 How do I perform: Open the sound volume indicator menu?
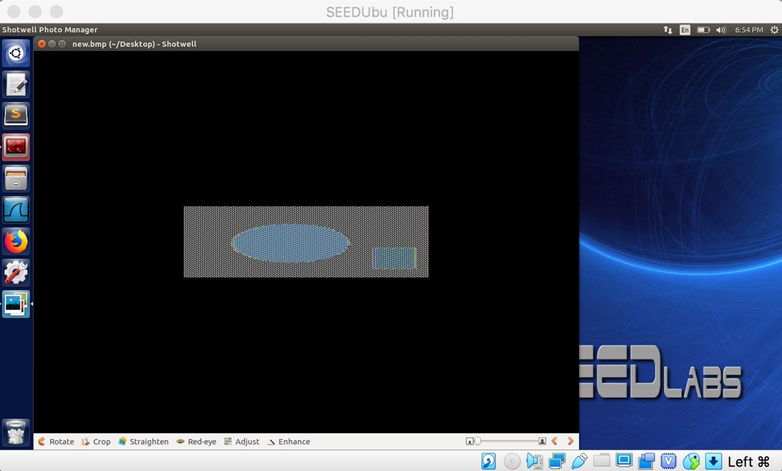tap(721, 30)
